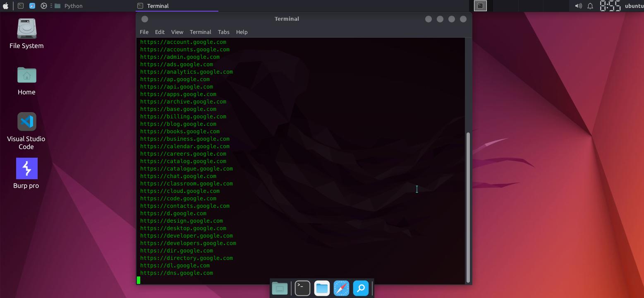Click the https://desktop.google.com line

click(183, 228)
